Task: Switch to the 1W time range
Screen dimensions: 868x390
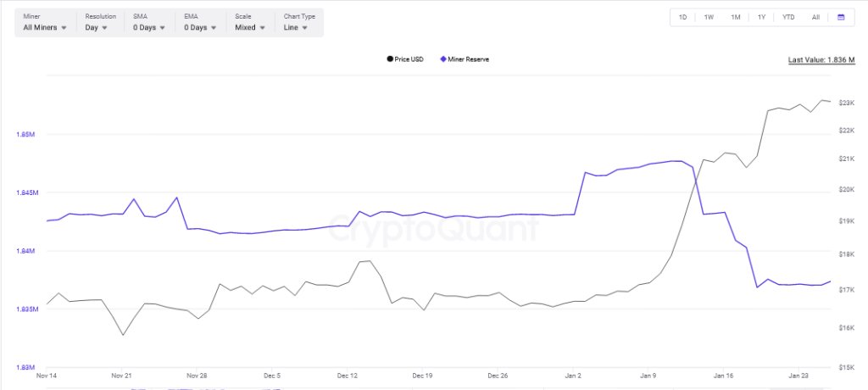Action: (x=709, y=17)
